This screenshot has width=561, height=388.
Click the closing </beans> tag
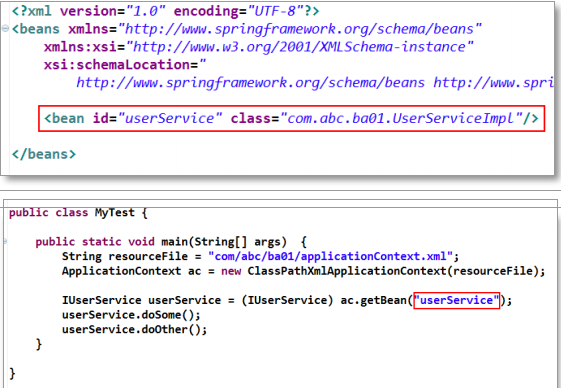(x=44, y=154)
